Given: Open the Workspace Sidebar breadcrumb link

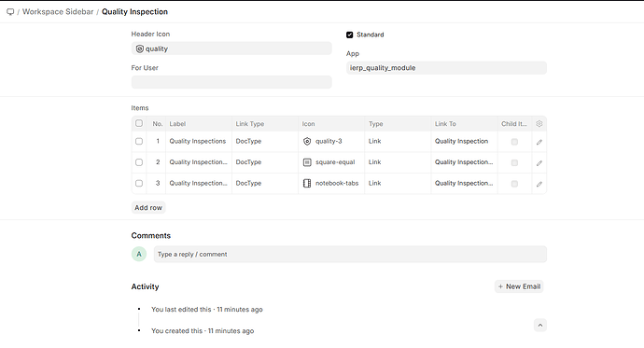Looking at the screenshot, I should [58, 12].
